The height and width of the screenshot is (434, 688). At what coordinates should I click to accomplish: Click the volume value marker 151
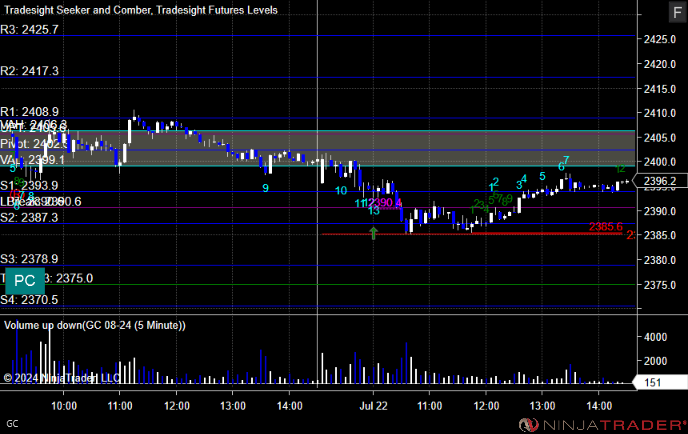coord(661,382)
